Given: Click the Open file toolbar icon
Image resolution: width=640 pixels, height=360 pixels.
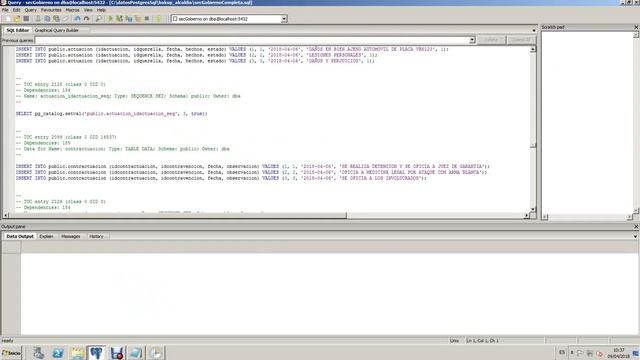Looking at the screenshot, I should (x=17, y=19).
